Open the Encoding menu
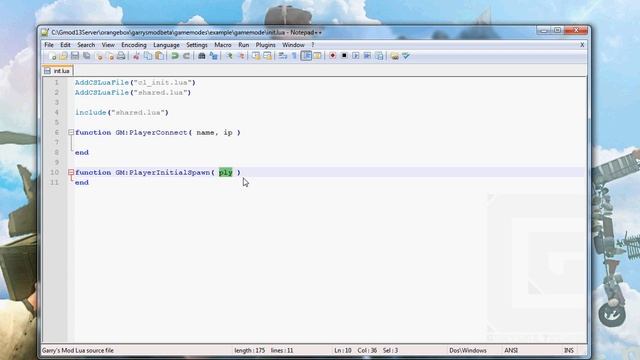Image resolution: width=640 pixels, height=360 pixels. tap(134, 45)
